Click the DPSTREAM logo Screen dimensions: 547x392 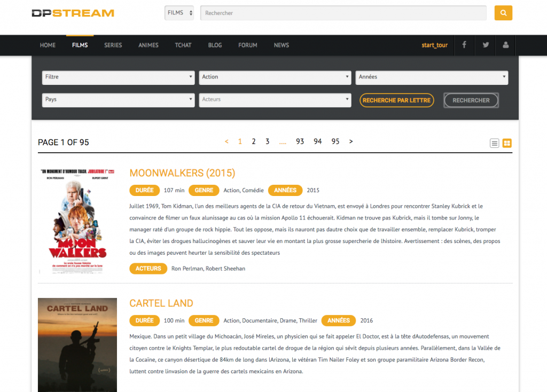click(x=73, y=13)
